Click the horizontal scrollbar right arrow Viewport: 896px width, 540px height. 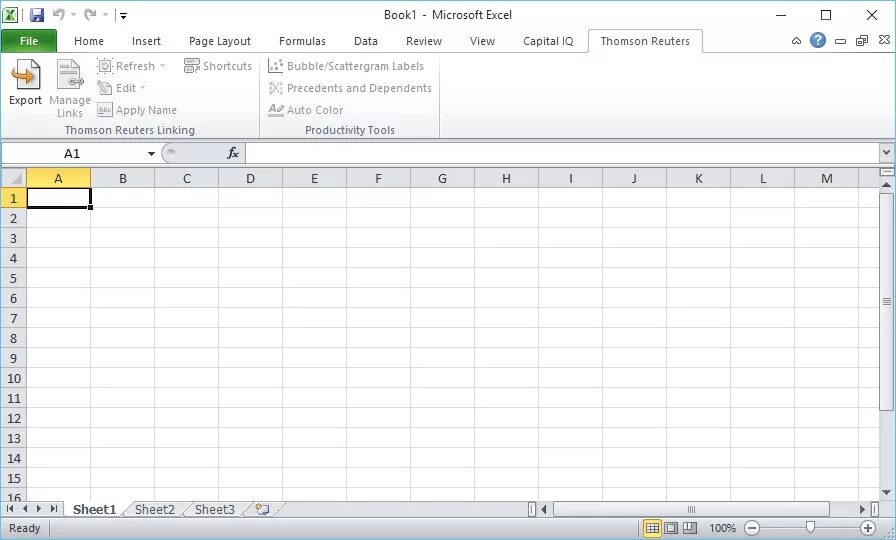tap(863, 509)
